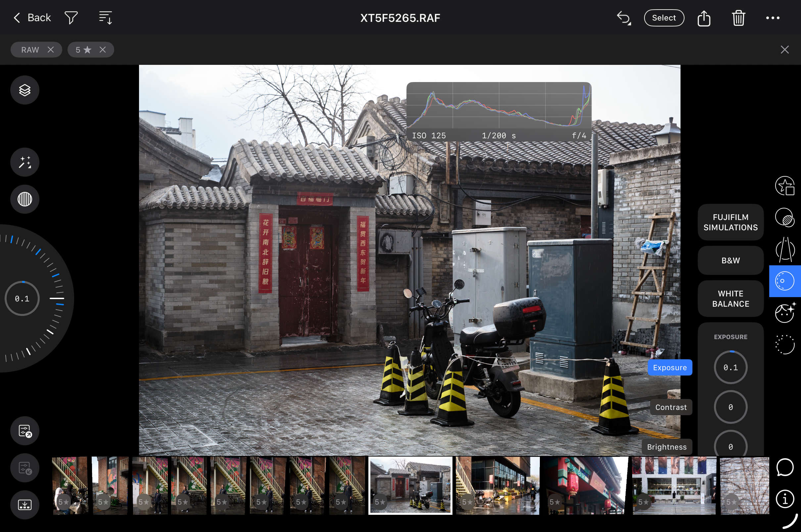Click the import download icon

pyautogui.click(x=25, y=505)
